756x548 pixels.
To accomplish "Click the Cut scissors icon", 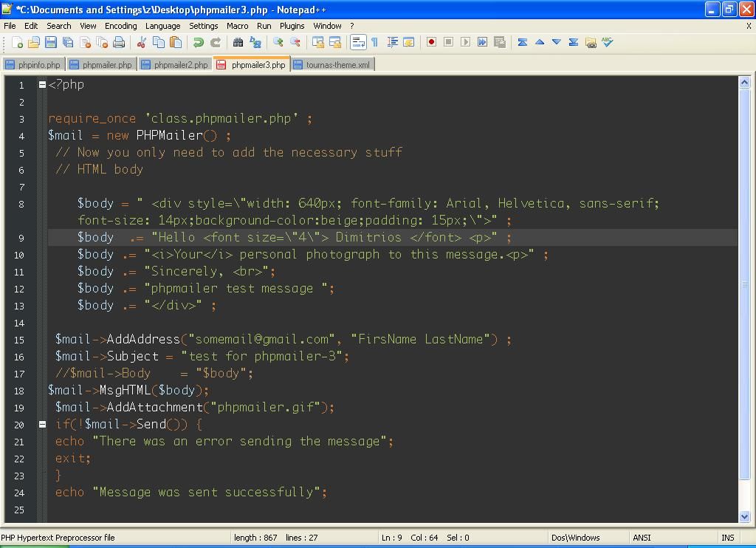I will [x=142, y=43].
